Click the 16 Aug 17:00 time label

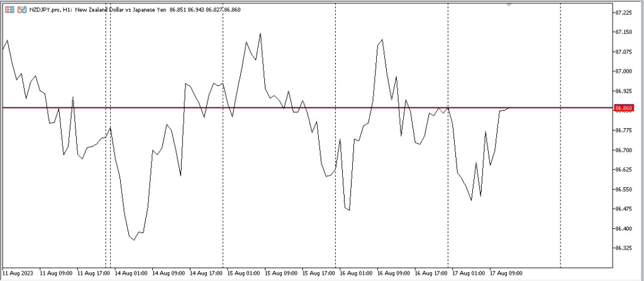[x=431, y=273]
